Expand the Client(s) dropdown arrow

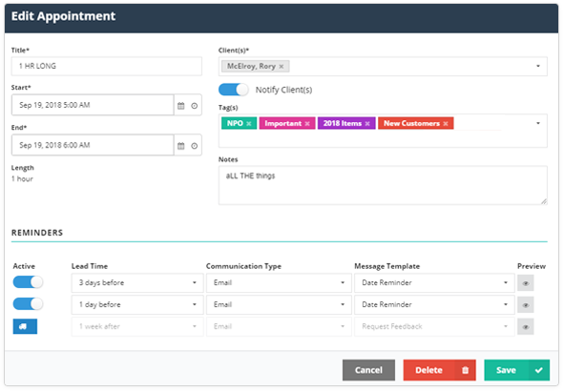click(x=538, y=66)
